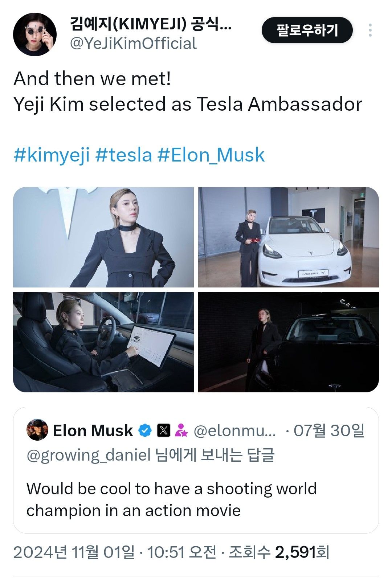Open the KIMYEJI profile avatar
The height and width of the screenshot is (580, 392).
35,34
